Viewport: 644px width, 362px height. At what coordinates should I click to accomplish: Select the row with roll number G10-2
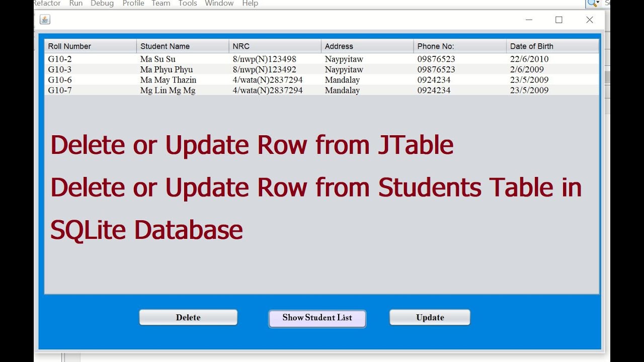tap(322, 59)
